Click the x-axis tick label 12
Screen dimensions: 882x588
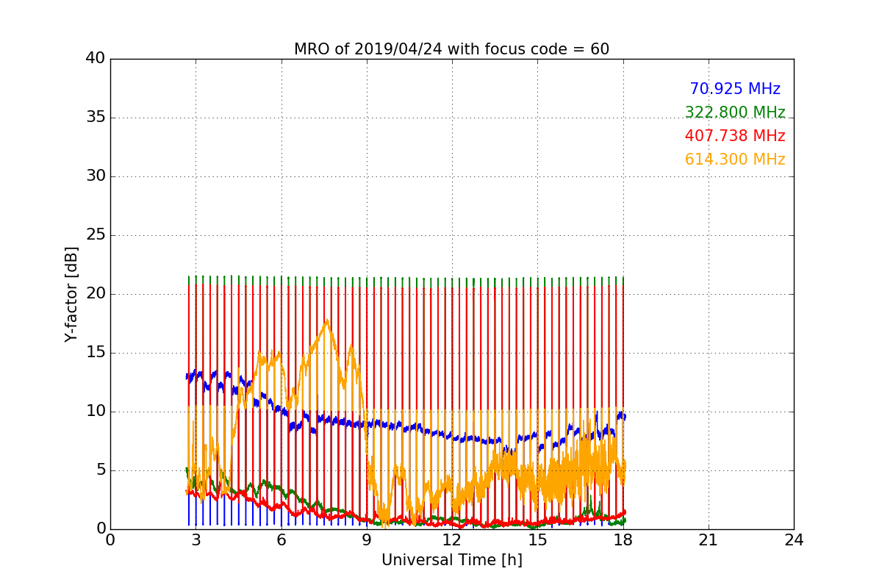[x=452, y=539]
